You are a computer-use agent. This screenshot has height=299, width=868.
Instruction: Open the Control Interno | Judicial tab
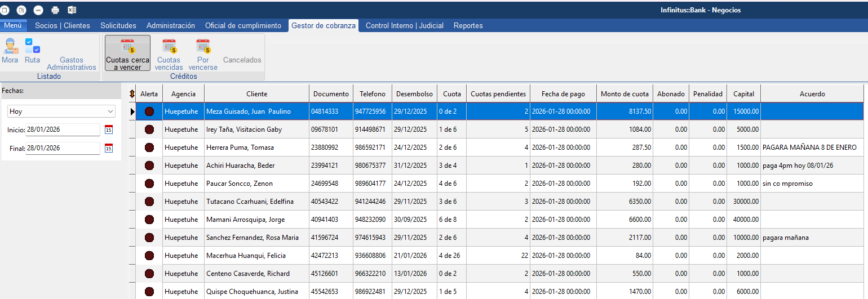(x=404, y=25)
